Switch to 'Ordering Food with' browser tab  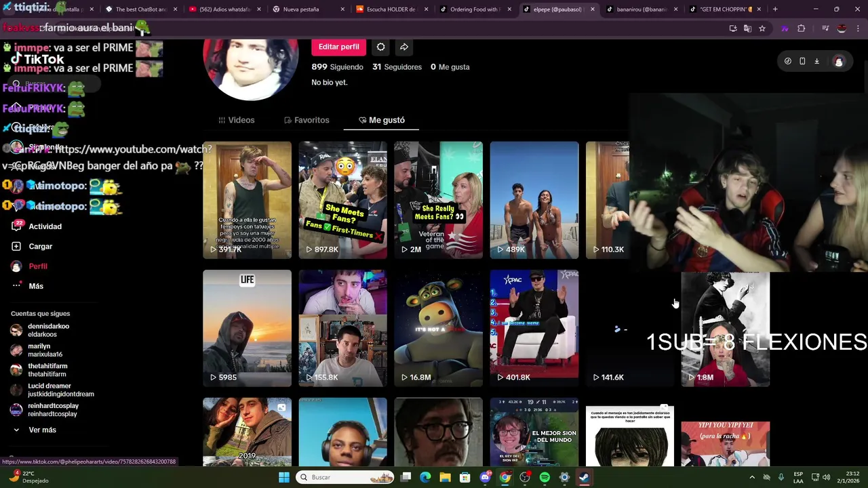tap(475, 9)
